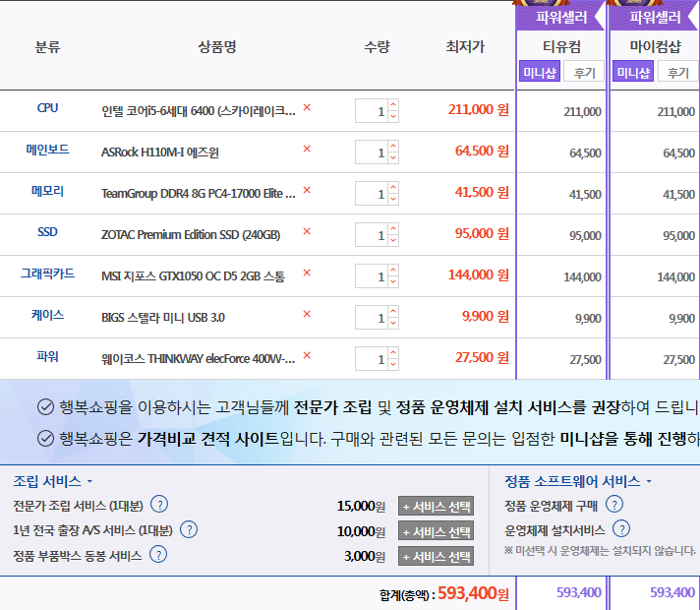Open help icon next to 정품 운영체제 구매
The height and width of the screenshot is (610, 700).
click(x=614, y=505)
